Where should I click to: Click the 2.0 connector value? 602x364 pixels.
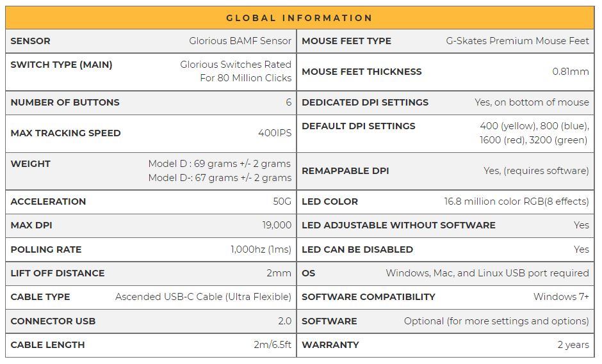[x=284, y=321]
